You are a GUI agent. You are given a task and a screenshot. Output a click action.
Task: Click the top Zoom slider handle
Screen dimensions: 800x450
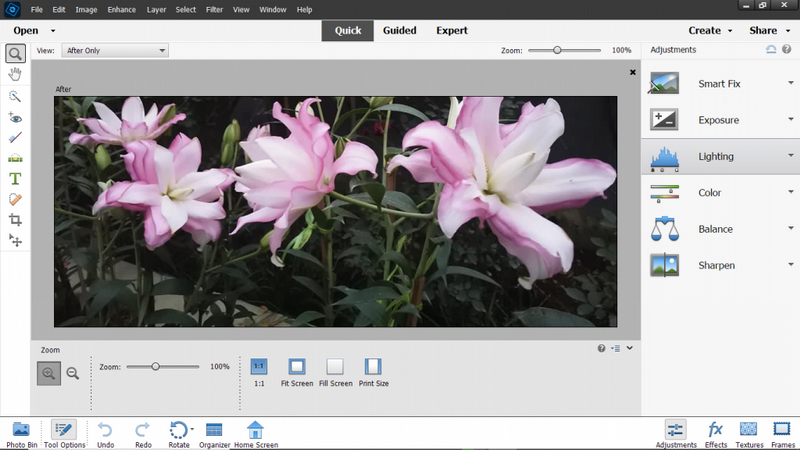557,50
